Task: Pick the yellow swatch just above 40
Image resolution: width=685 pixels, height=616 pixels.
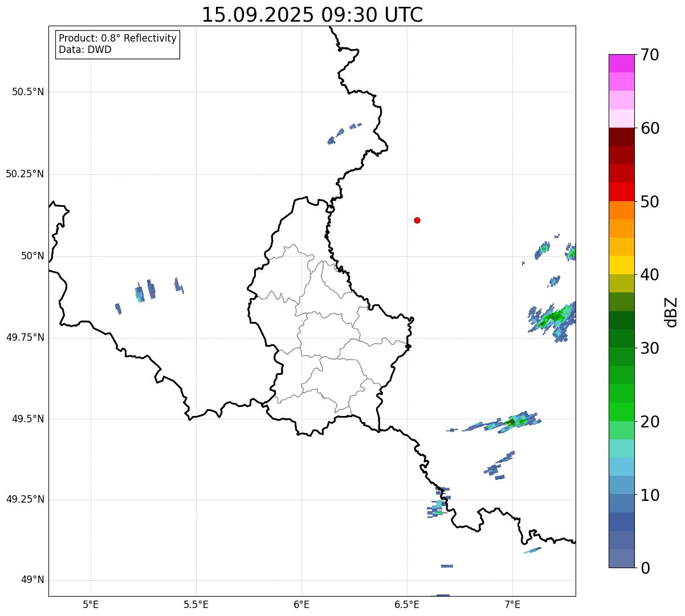Action: click(621, 266)
